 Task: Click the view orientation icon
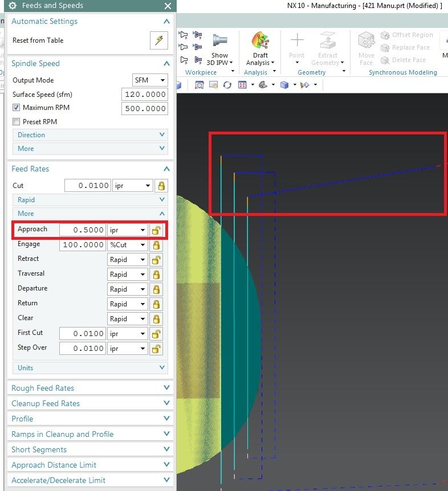tap(263, 85)
